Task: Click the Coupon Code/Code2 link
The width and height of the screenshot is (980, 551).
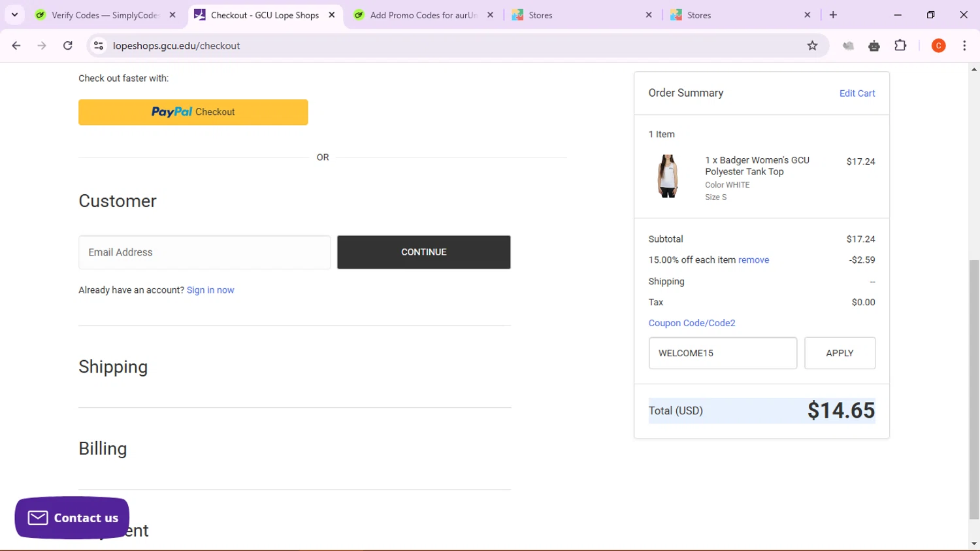Action: (x=692, y=323)
